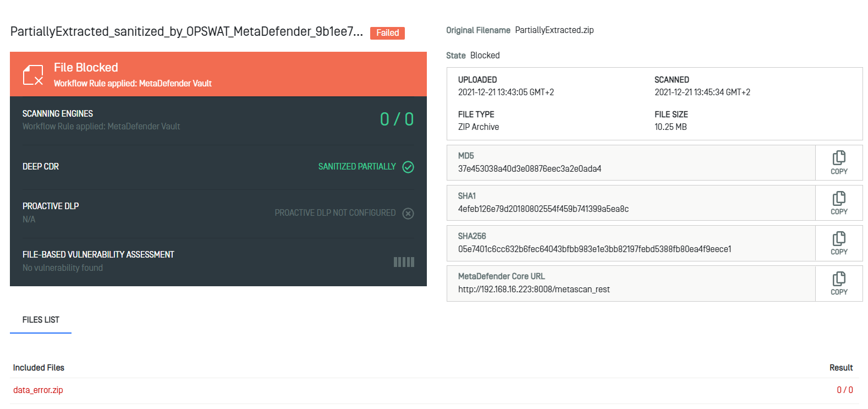Image resolution: width=868 pixels, height=409 pixels.
Task: Click the 0 / 0 result for data_error.zip
Action: 845,390
